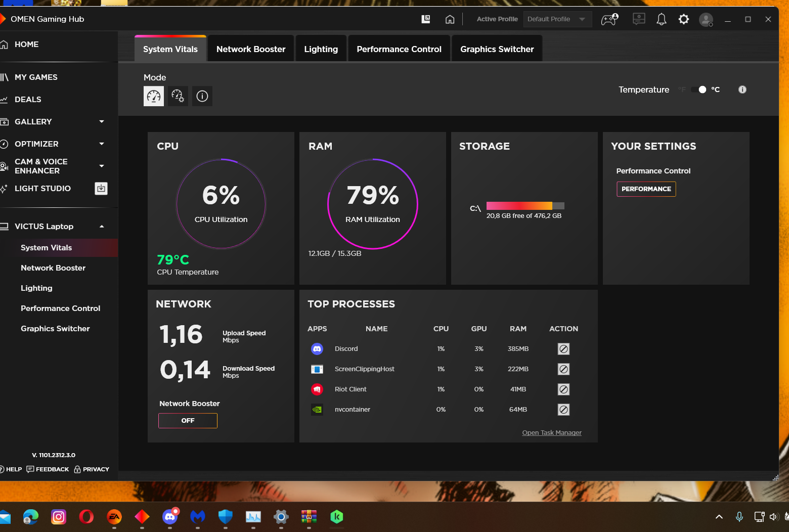
Task: Open the Graphics Switcher tab
Action: 497,49
